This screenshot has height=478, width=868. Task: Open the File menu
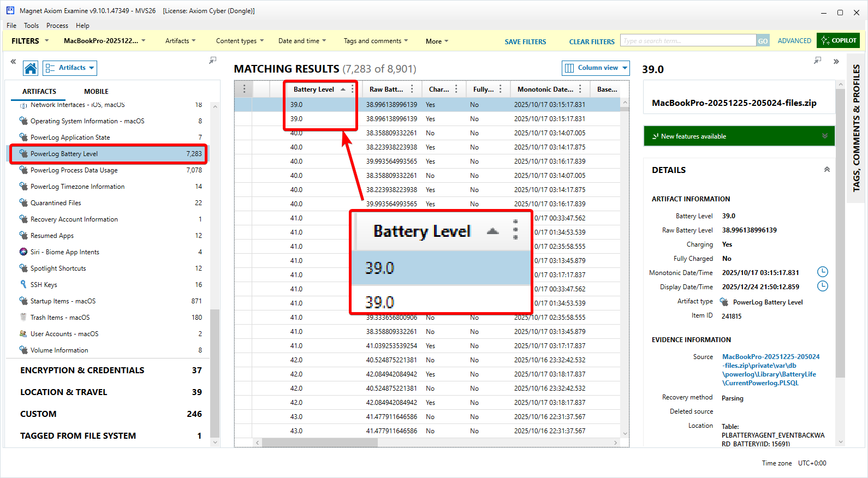pyautogui.click(x=11, y=26)
